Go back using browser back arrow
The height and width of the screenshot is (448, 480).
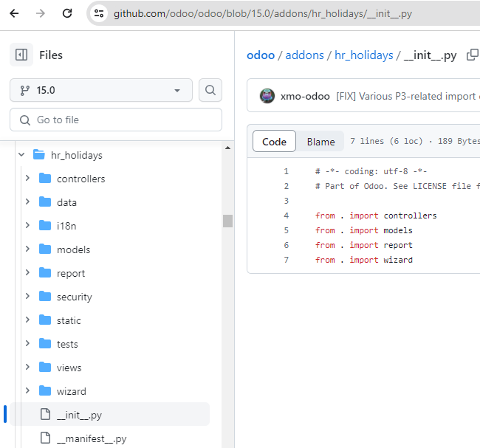pos(14,13)
